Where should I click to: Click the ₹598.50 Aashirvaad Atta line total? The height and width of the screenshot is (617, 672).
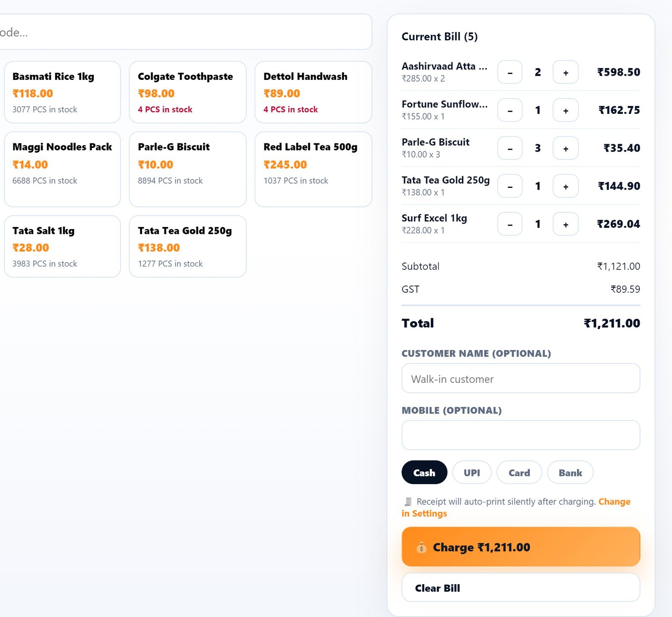[x=619, y=72]
